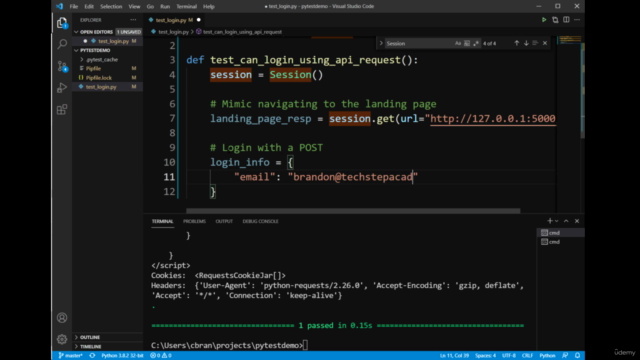Screen dimensions: 640x360
Task: Click the VS Code logo in title bar
Action: [x=60, y=6]
